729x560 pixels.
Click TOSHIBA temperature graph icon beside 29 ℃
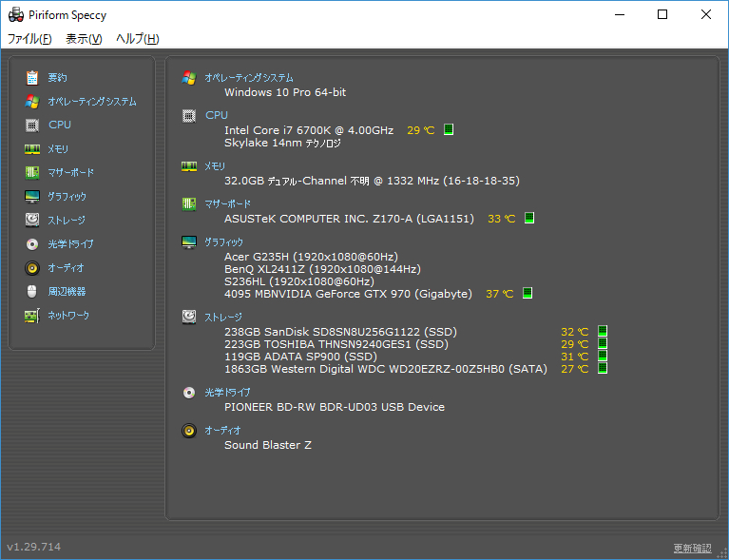point(603,343)
